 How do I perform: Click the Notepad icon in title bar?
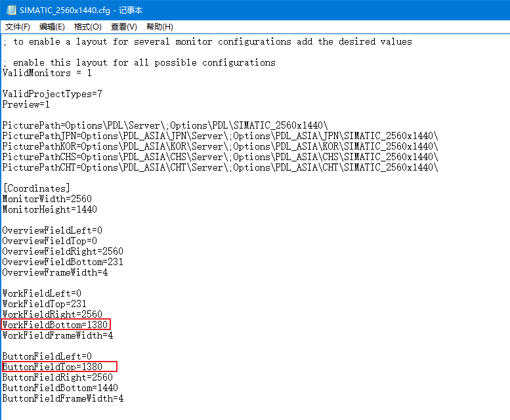coord(11,10)
